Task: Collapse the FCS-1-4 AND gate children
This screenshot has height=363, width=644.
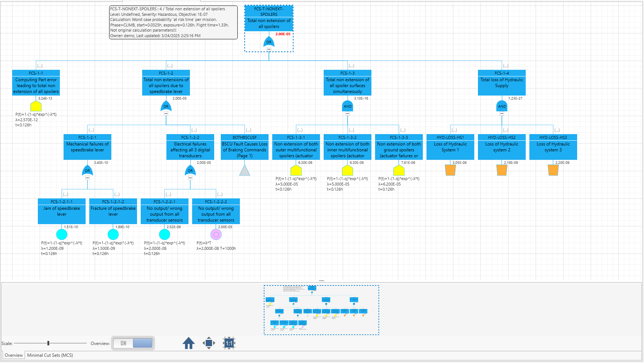Action: 502,114
